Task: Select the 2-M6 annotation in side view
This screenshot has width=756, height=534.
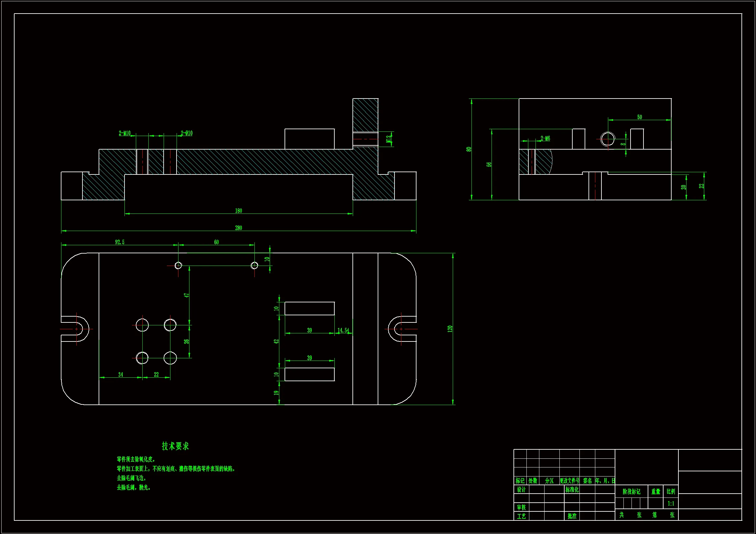Action: click(545, 138)
